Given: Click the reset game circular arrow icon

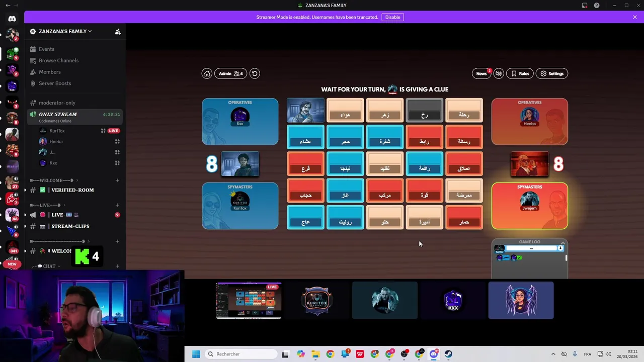Looking at the screenshot, I should coord(255,73).
